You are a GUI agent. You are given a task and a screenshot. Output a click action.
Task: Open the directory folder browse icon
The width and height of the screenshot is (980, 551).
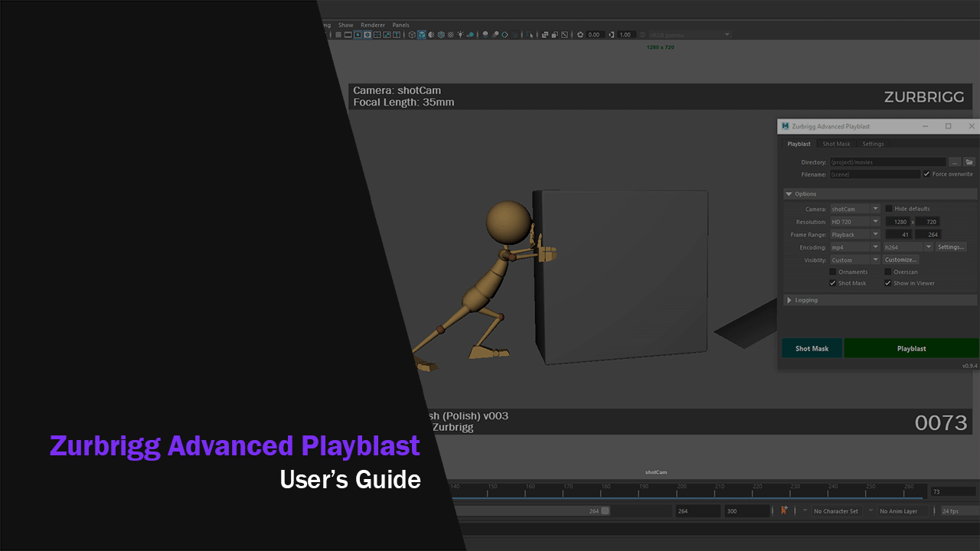pos(969,162)
